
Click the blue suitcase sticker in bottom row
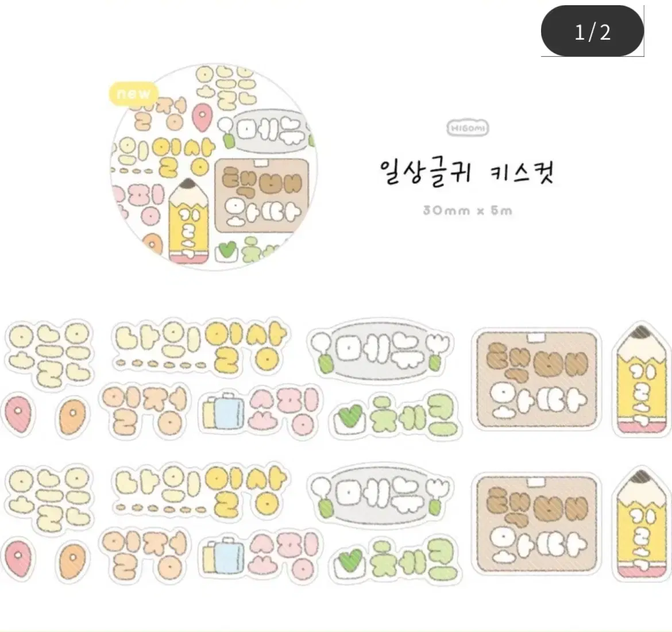(223, 556)
